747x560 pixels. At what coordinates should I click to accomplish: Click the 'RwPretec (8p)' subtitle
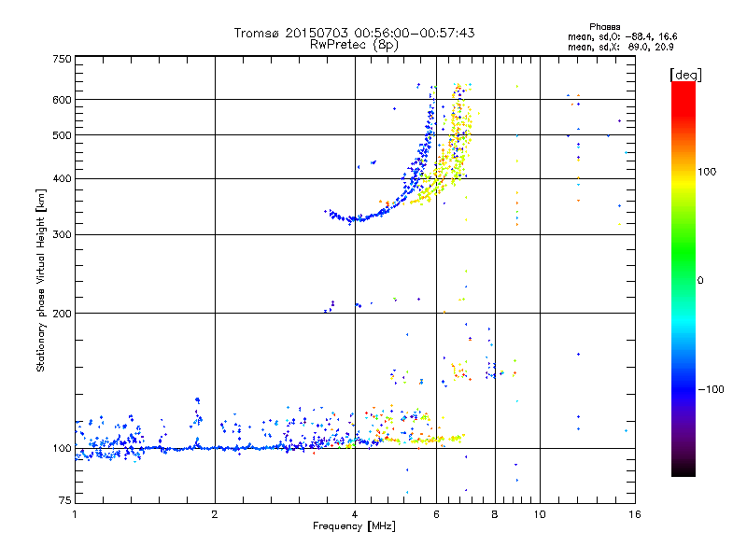(x=354, y=45)
